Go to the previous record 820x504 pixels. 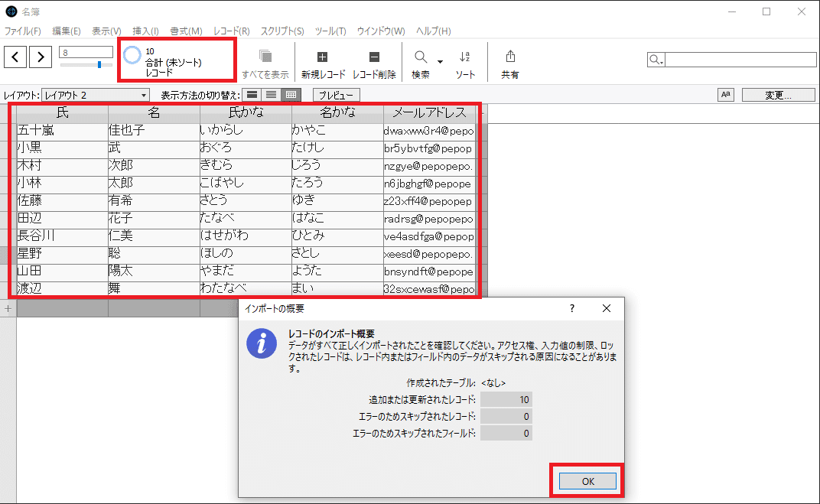(15, 57)
